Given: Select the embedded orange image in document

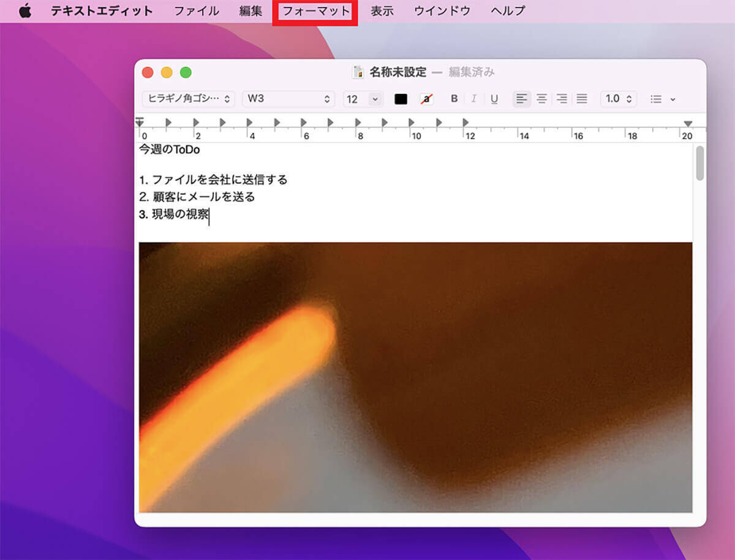Looking at the screenshot, I should click(x=416, y=377).
